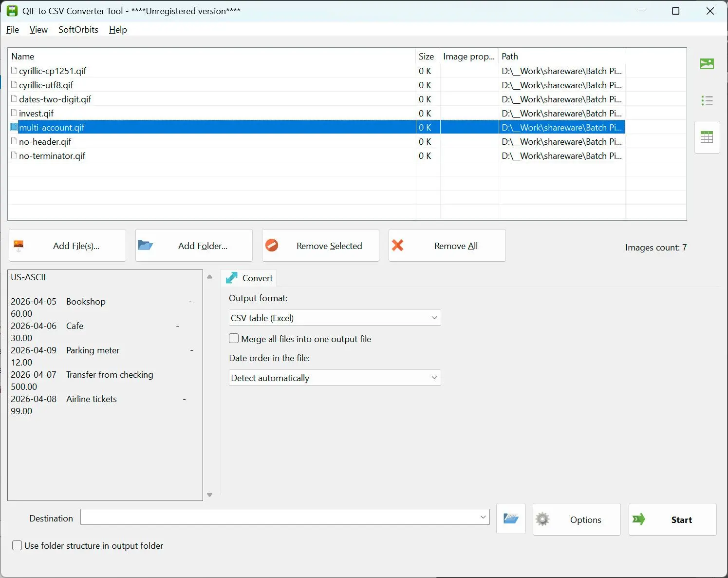Image resolution: width=728 pixels, height=578 pixels.
Task: Select the table details view icon
Action: pos(707,137)
